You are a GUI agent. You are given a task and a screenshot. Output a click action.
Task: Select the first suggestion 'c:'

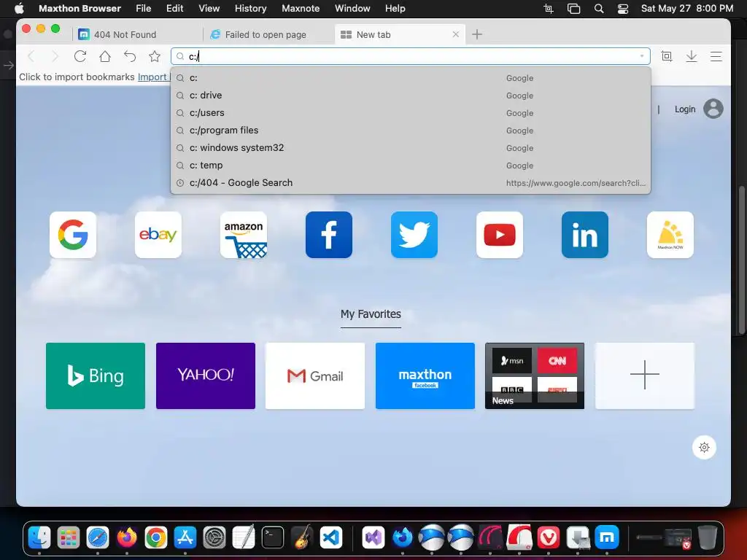click(411, 77)
